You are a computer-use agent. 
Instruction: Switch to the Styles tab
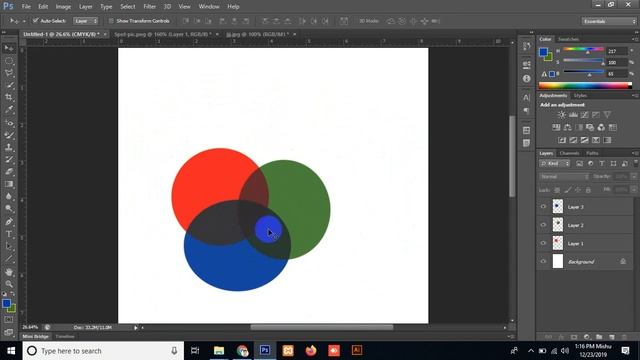(x=580, y=96)
